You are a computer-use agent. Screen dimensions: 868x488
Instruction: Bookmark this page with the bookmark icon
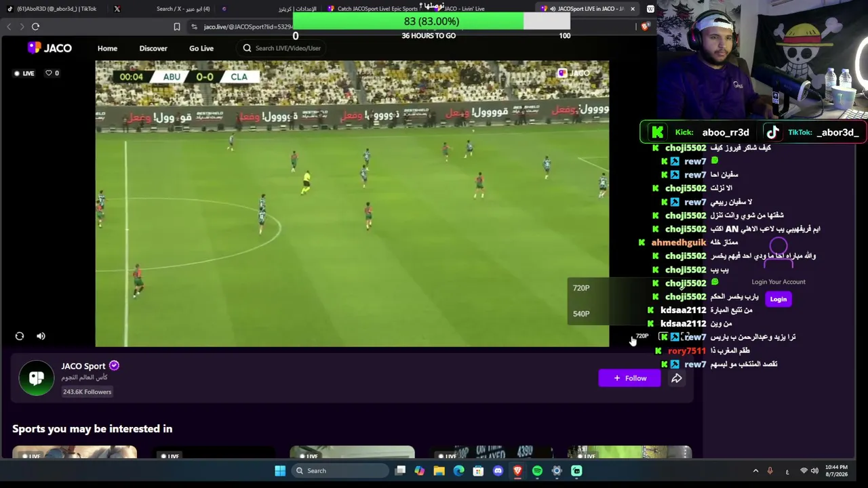tap(177, 26)
